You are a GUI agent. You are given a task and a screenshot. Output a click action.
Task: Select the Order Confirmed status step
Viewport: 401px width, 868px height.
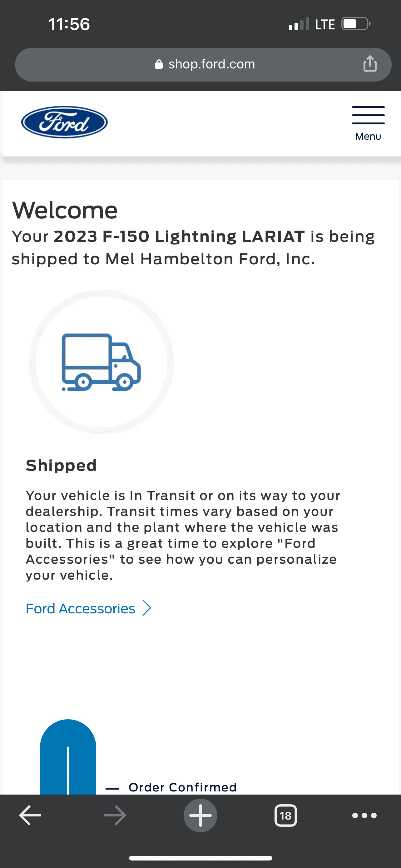click(182, 787)
